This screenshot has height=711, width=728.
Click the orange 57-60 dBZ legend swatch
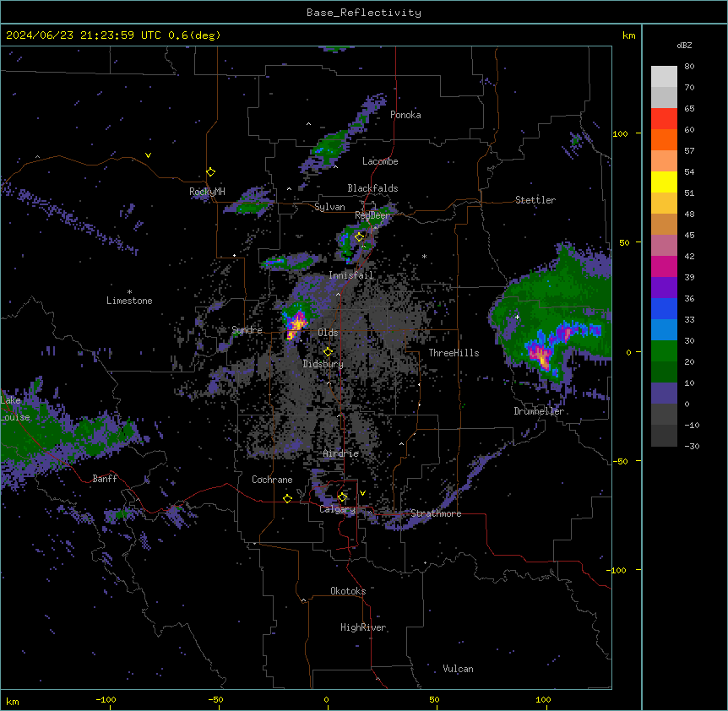[x=664, y=139]
